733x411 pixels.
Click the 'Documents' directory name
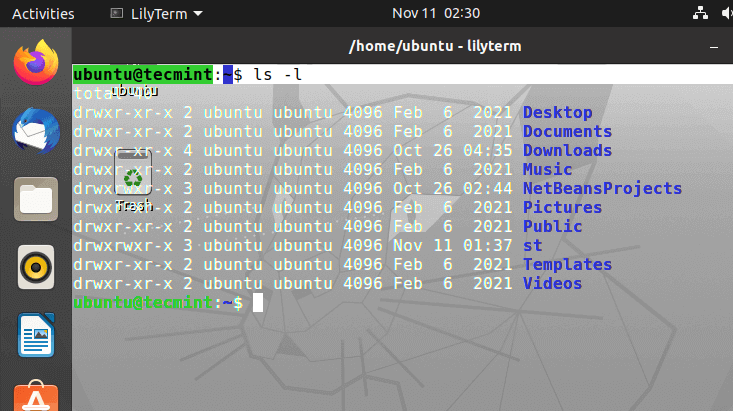coord(567,131)
